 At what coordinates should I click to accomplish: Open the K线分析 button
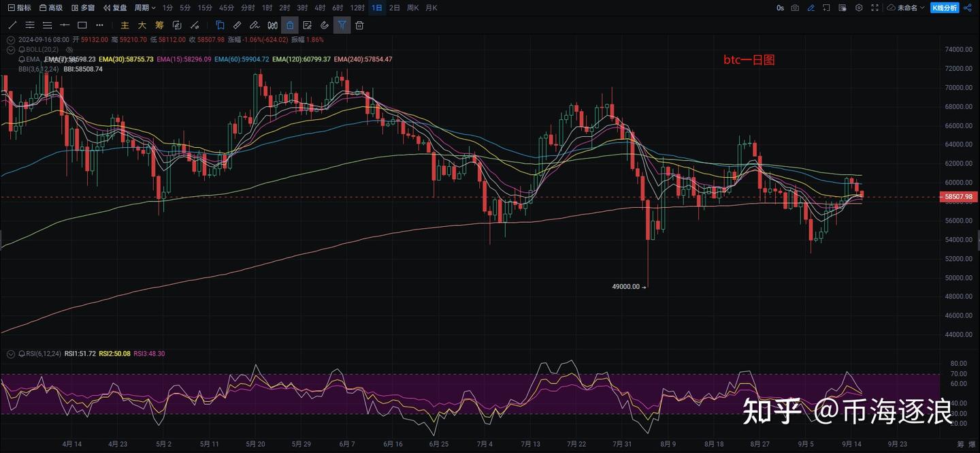click(x=944, y=7)
